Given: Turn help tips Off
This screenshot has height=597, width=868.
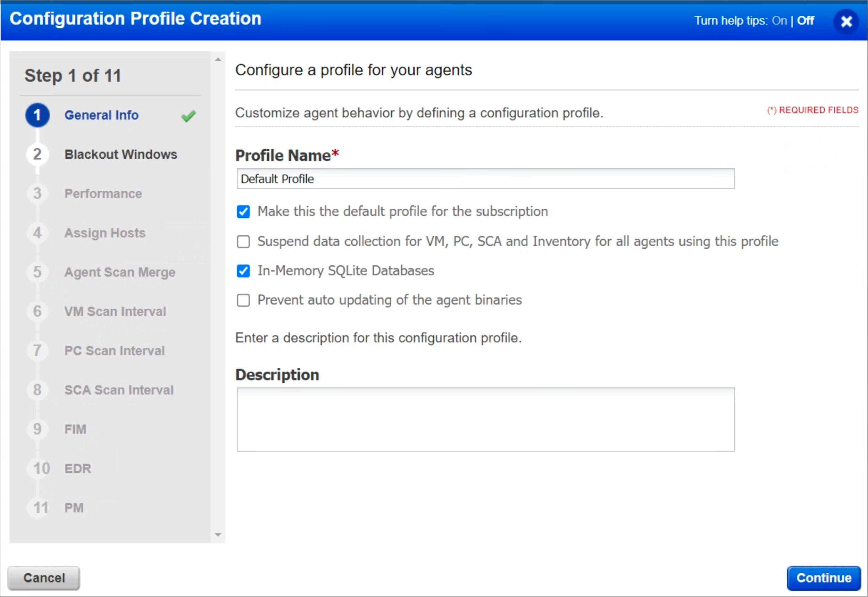Looking at the screenshot, I should tap(805, 20).
